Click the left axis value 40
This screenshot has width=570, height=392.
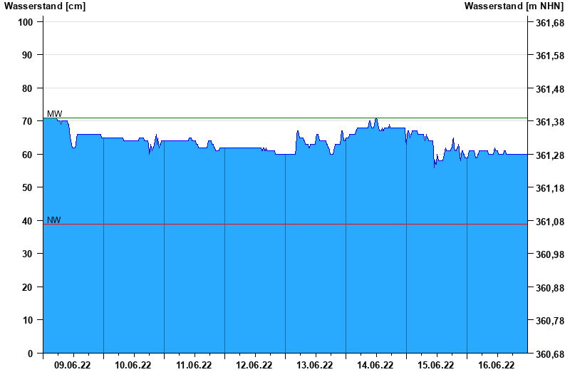27,221
